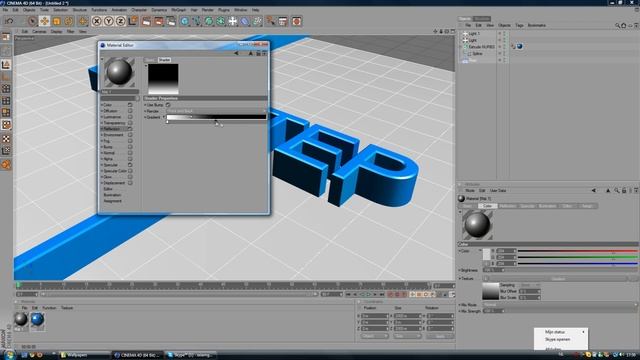Image resolution: width=640 pixels, height=360 pixels.
Task: Select the Environment channel in Material Editor
Action: [x=113, y=135]
